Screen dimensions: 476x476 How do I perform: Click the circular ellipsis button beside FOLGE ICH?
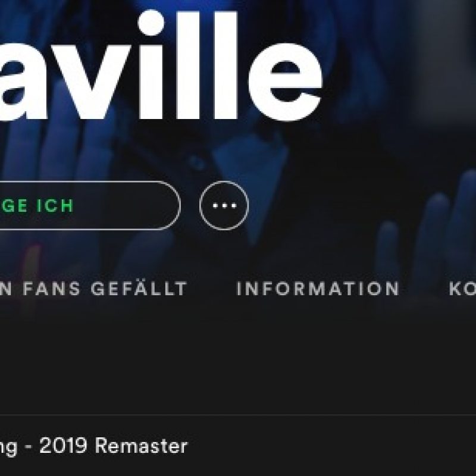pyautogui.click(x=224, y=205)
